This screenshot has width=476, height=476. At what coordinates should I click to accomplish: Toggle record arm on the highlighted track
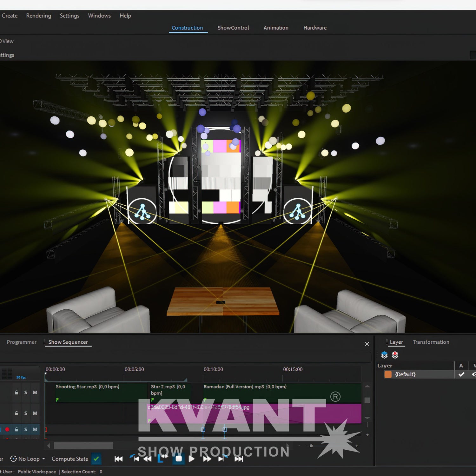coord(7,429)
